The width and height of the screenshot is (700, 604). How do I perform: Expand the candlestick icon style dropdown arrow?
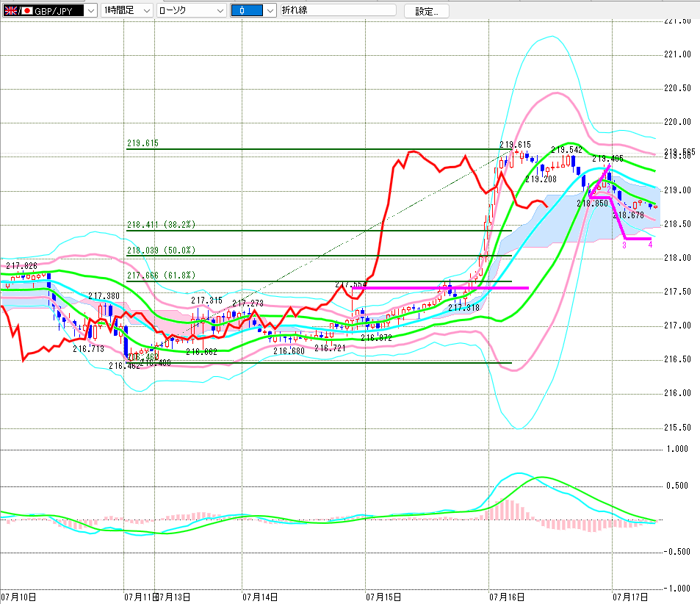[x=270, y=11]
